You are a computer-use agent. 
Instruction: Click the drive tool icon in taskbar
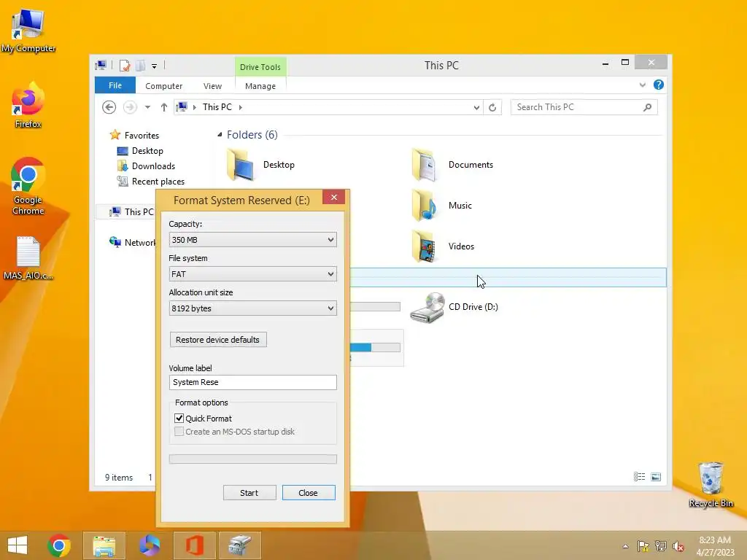click(239, 545)
